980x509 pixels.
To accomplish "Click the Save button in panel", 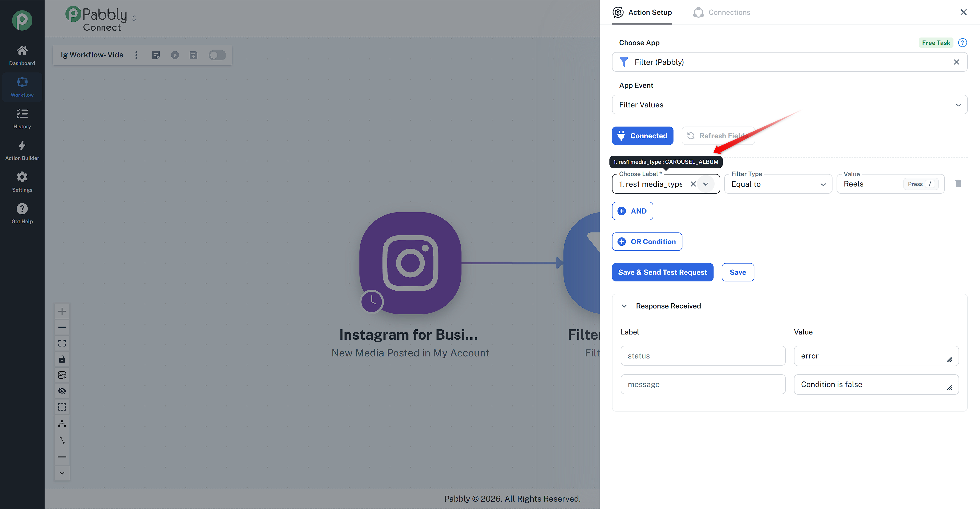I will click(x=738, y=272).
